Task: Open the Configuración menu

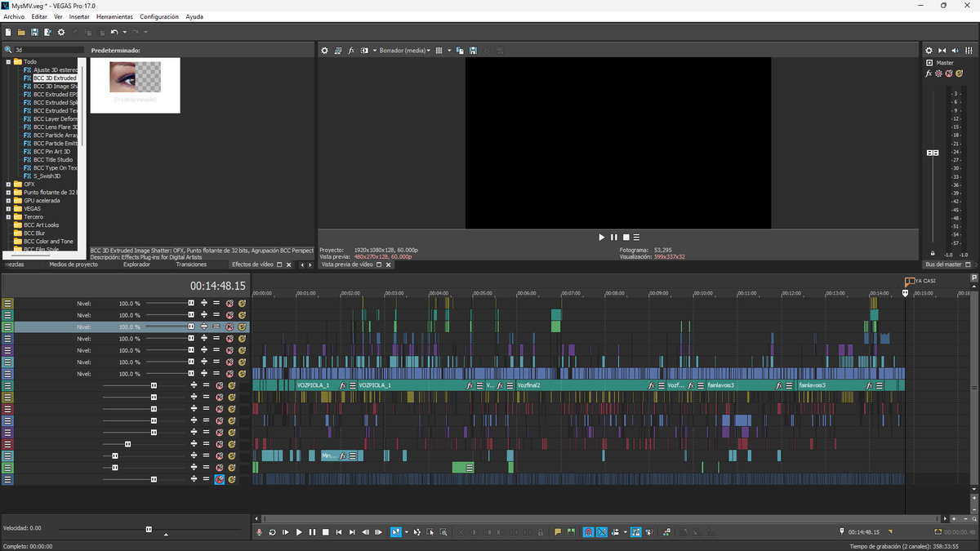Action: (x=159, y=16)
